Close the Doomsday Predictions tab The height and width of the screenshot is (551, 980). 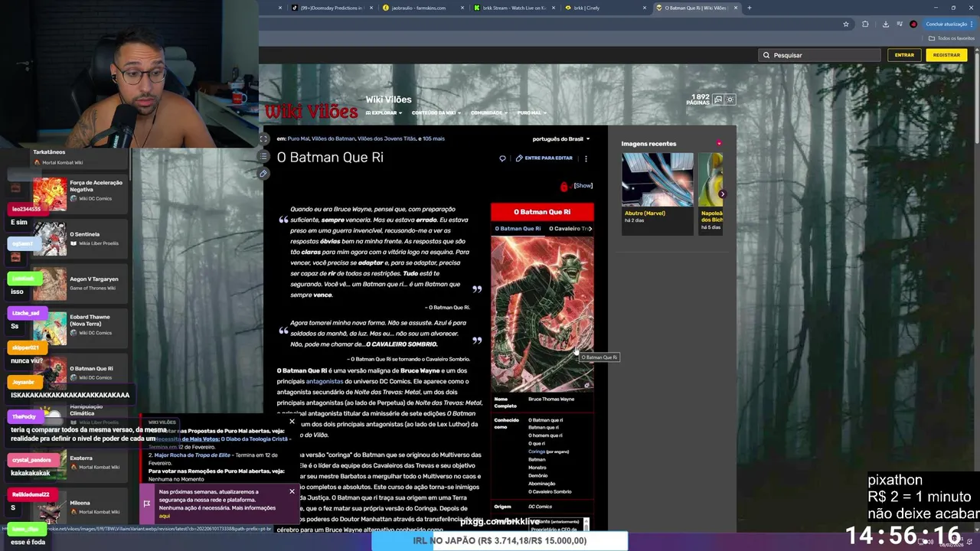tap(372, 8)
